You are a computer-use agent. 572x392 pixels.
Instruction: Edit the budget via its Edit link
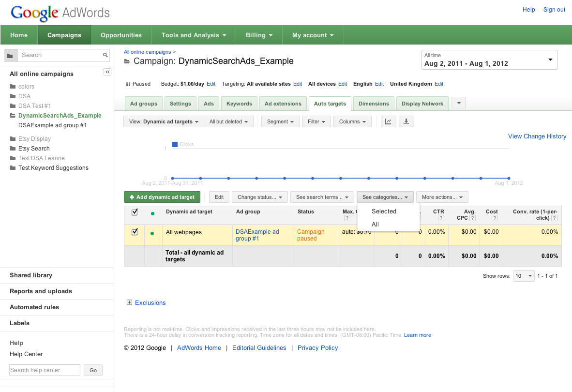click(211, 84)
